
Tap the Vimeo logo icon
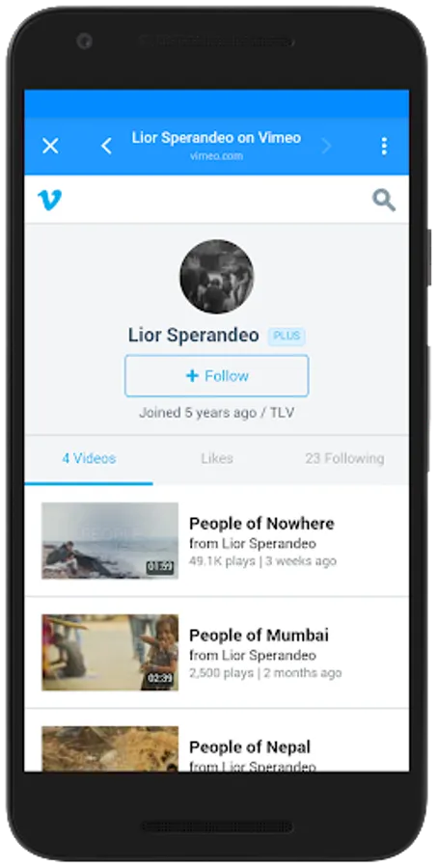point(49,200)
